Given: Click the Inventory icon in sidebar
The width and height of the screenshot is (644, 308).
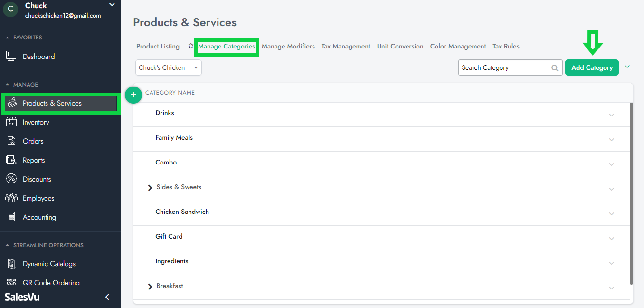Looking at the screenshot, I should 11,122.
